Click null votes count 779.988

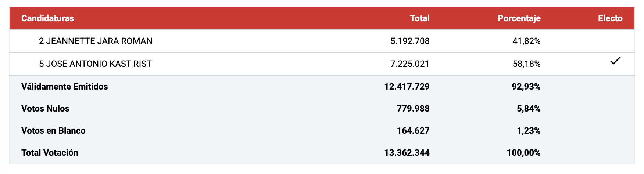coord(413,109)
